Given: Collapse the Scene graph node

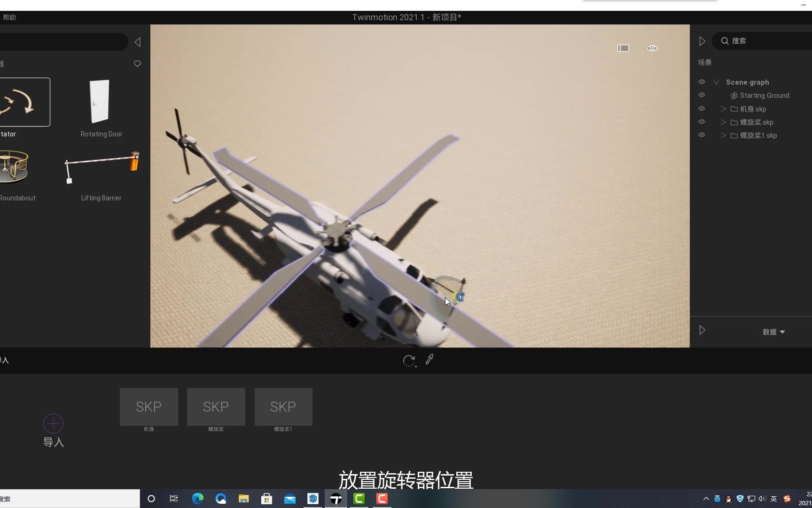Looking at the screenshot, I should [716, 81].
